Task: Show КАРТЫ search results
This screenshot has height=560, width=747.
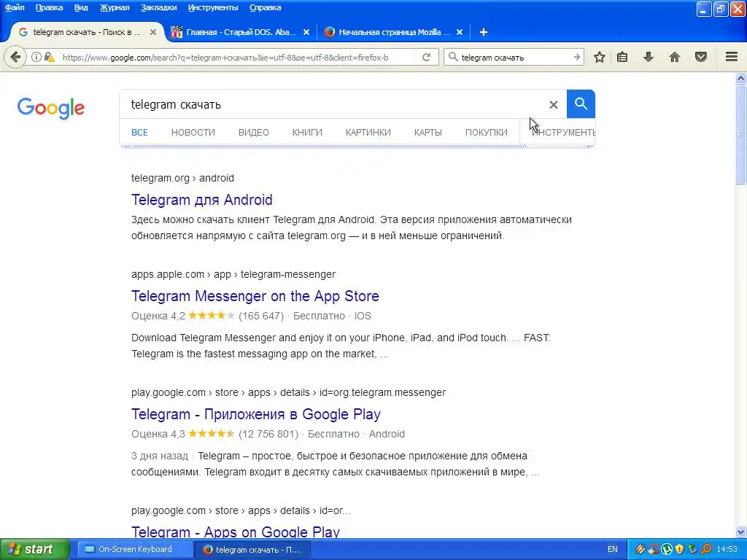Action: tap(427, 133)
